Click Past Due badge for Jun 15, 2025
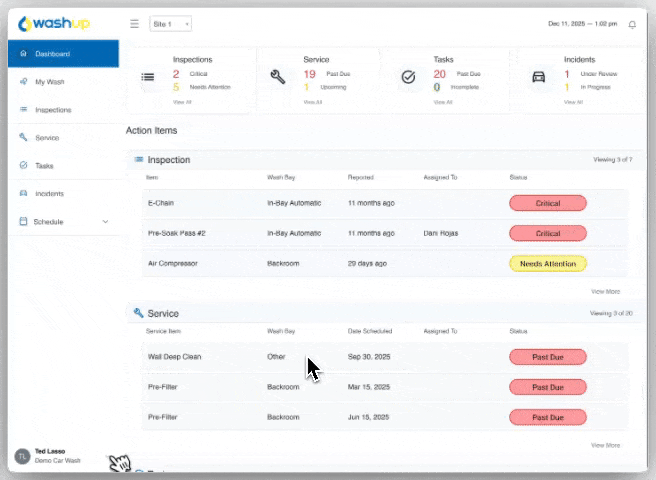This screenshot has height=480, width=656. tap(548, 417)
